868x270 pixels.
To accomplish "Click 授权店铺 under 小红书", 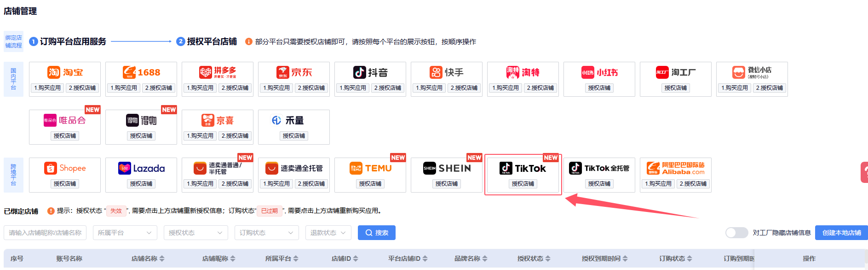I will (599, 88).
